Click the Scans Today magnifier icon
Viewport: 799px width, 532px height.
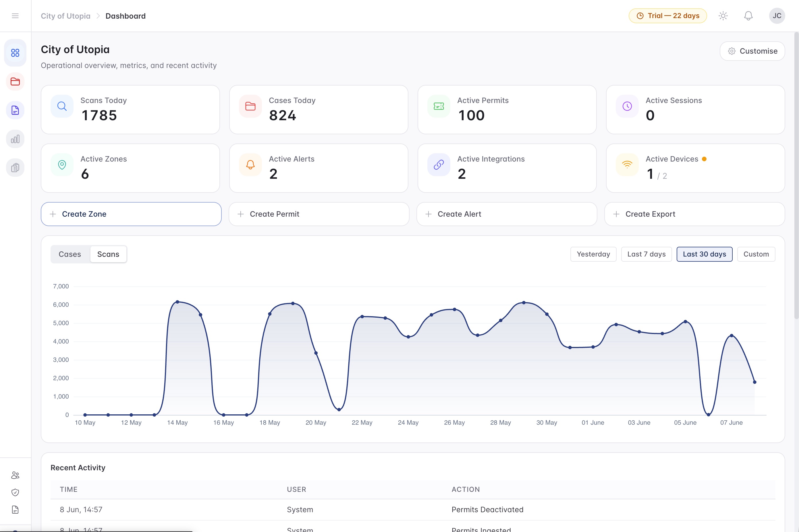coord(62,106)
